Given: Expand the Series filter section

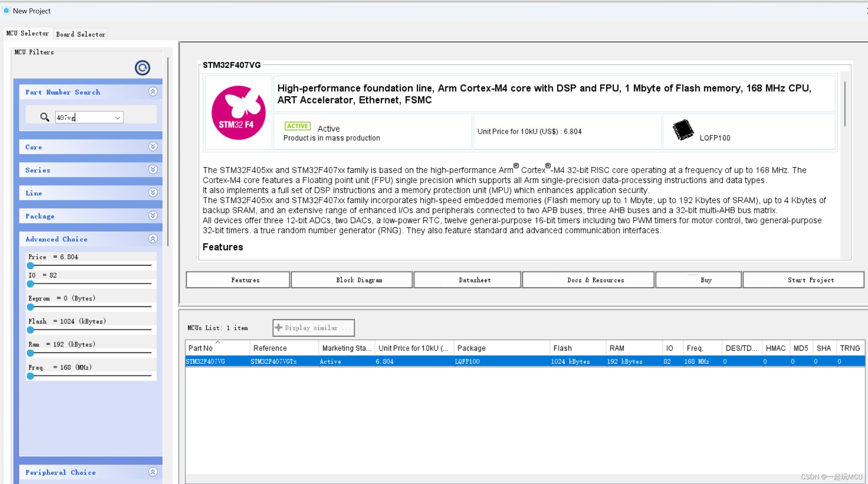Looking at the screenshot, I should (153, 170).
